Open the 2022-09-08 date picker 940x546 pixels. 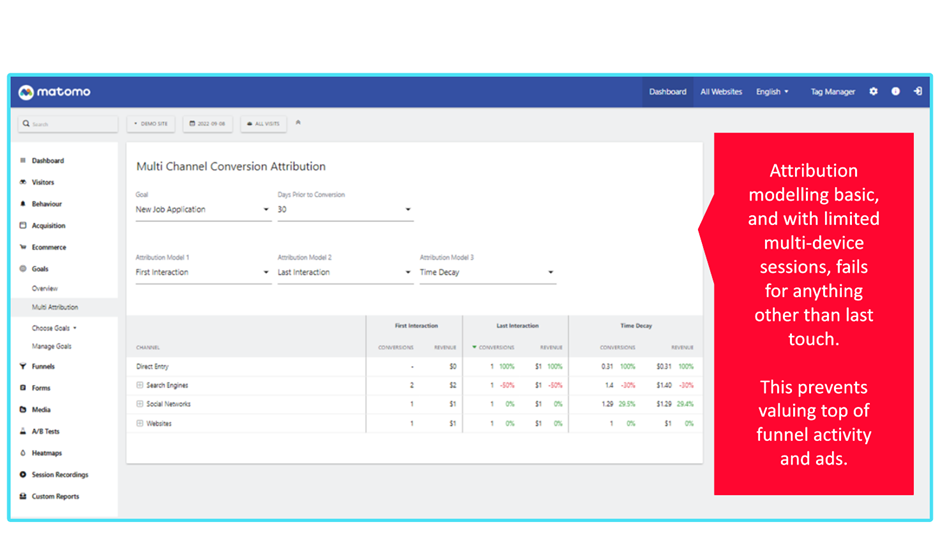coord(207,123)
